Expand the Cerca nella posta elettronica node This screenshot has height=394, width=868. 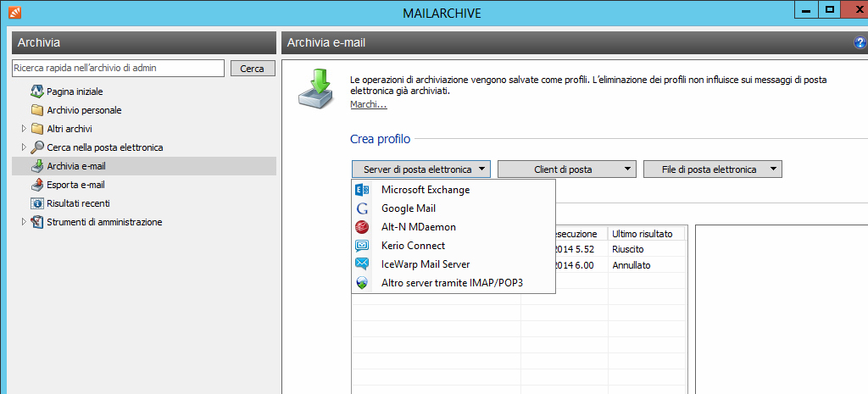[x=24, y=147]
